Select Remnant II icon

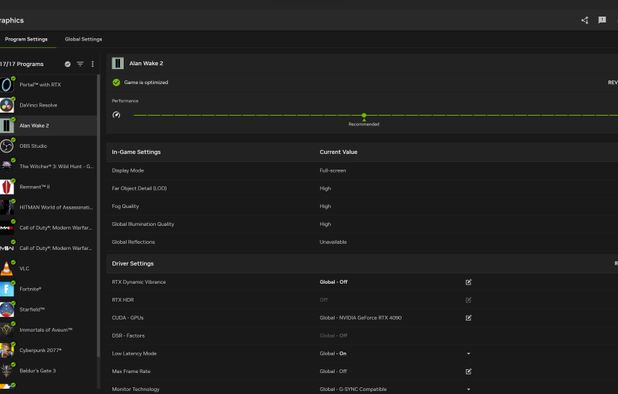(x=6, y=187)
